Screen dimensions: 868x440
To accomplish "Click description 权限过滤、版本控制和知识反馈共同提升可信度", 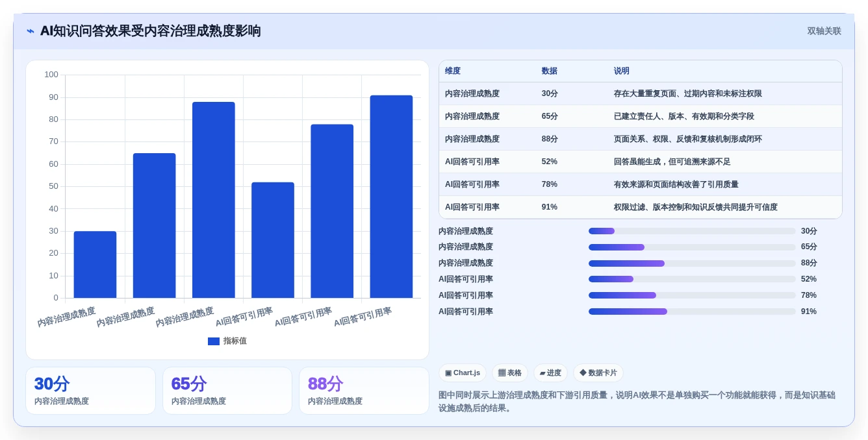I will coord(696,208).
